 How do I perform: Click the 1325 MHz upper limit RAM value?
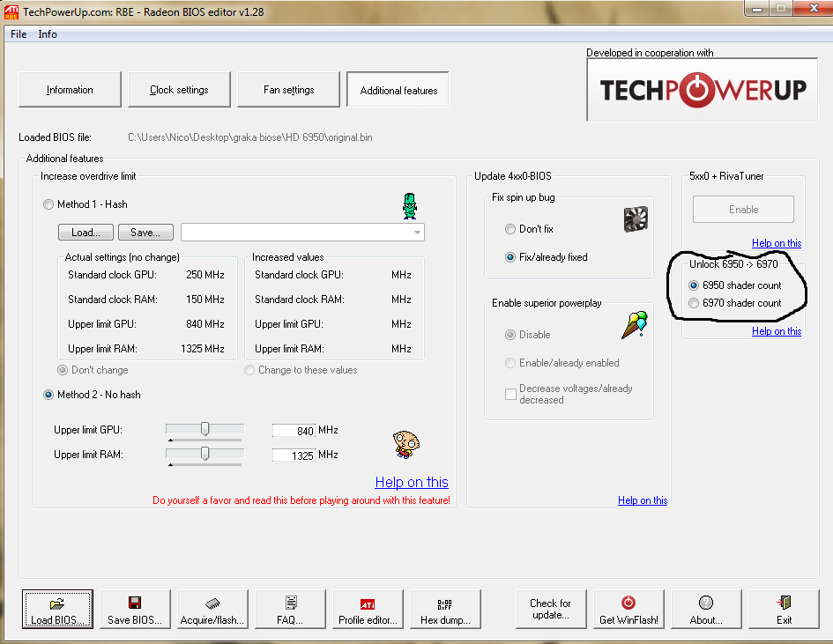pos(203,349)
